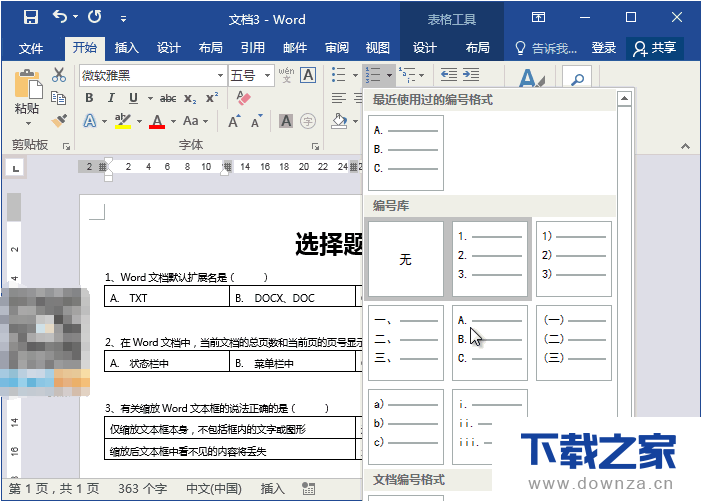Screen dimensions: 702x502
Task: Open the Paste options dropdown arrow
Action: (x=29, y=123)
